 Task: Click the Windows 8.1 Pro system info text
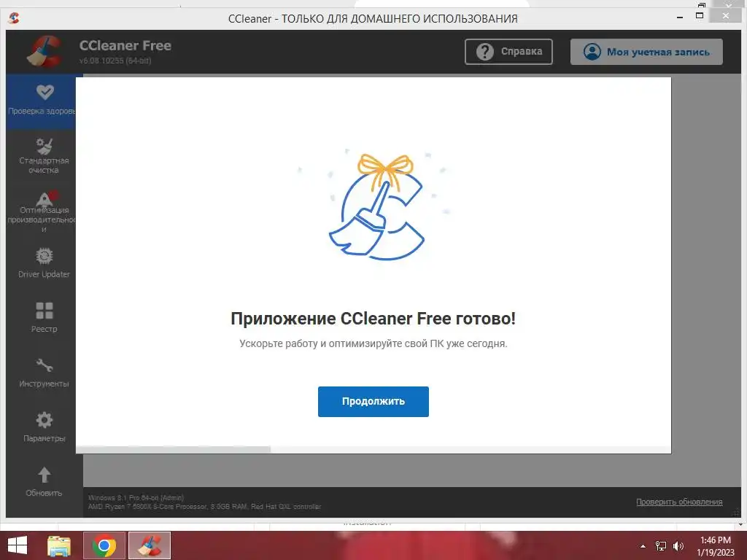(x=136, y=497)
